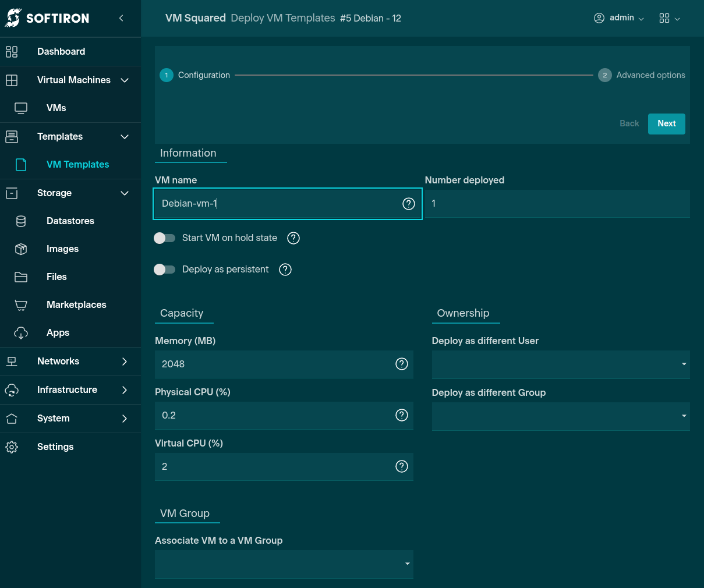Click the help icon in VM name field
The width and height of the screenshot is (704, 588).
tap(409, 204)
